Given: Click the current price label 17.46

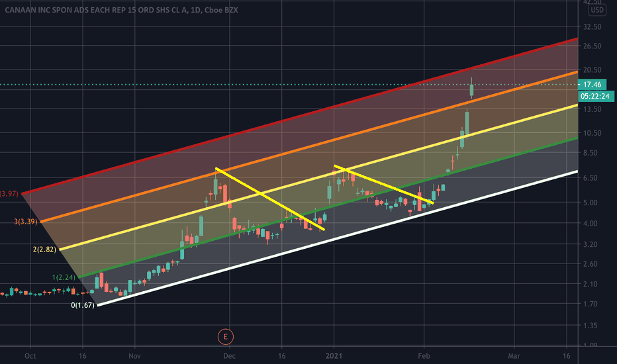Looking at the screenshot, I should click(x=592, y=84).
